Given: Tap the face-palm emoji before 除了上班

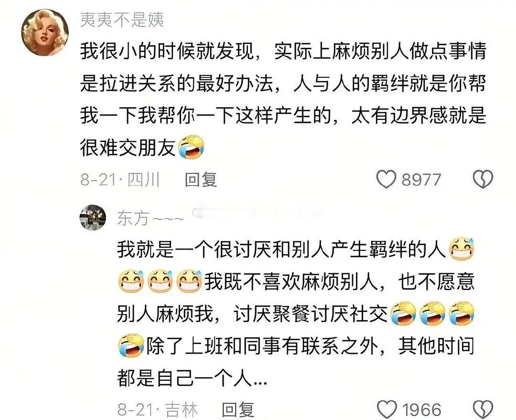Looking at the screenshot, I should point(131,345).
